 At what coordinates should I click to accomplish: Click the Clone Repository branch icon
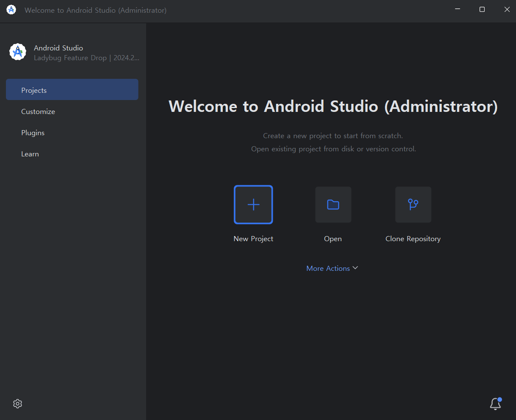413,205
